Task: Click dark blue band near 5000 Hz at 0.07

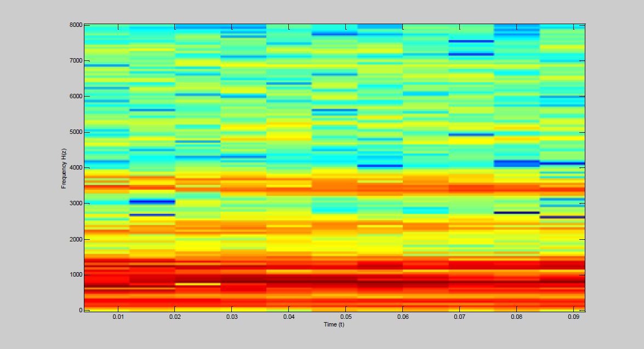Action: 471,134
